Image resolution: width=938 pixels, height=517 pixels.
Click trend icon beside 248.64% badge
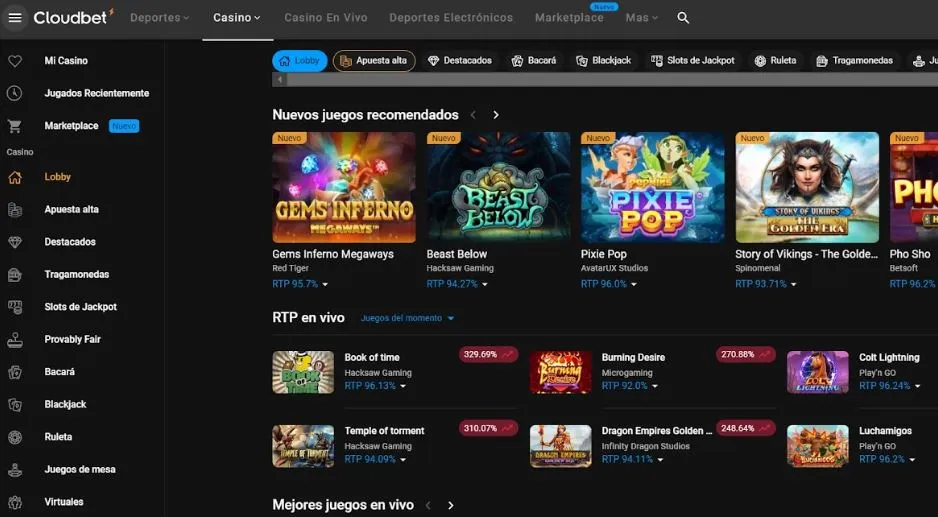click(x=766, y=428)
